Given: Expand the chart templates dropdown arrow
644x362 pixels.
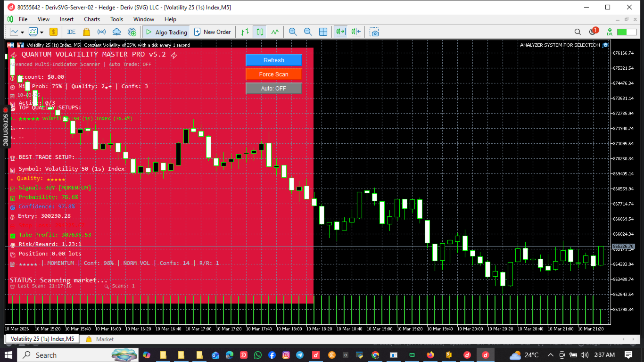Looking at the screenshot, I should coord(41,33).
